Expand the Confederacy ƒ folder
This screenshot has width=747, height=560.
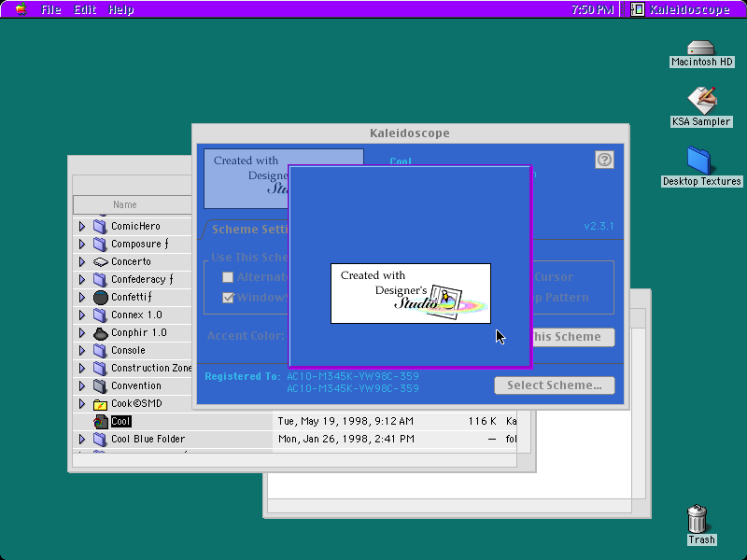(x=82, y=279)
